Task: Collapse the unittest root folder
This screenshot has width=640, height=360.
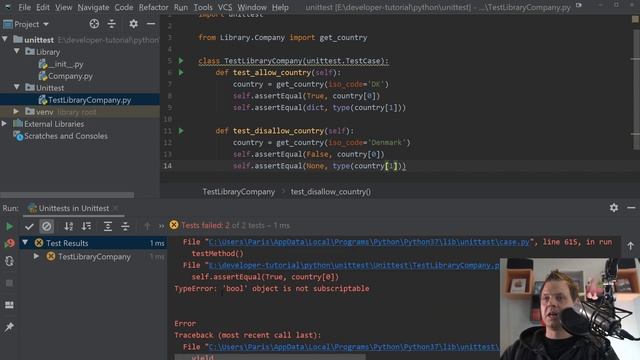Action: tap(5, 40)
